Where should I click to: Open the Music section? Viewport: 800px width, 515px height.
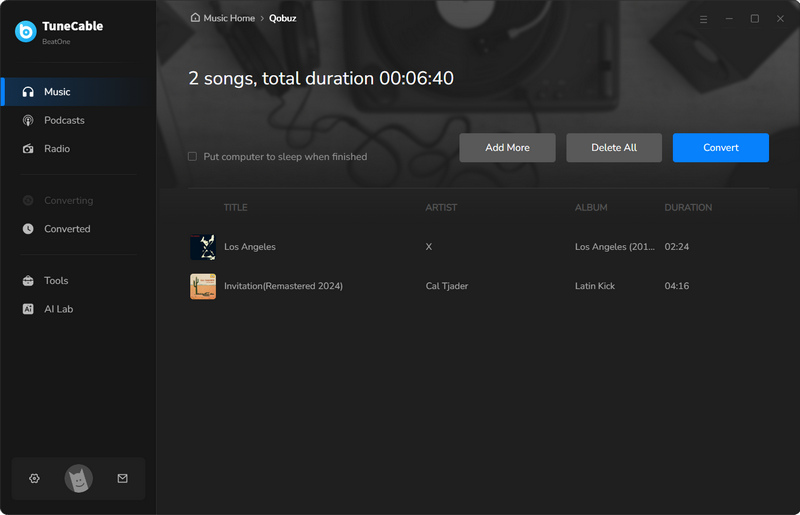point(79,92)
